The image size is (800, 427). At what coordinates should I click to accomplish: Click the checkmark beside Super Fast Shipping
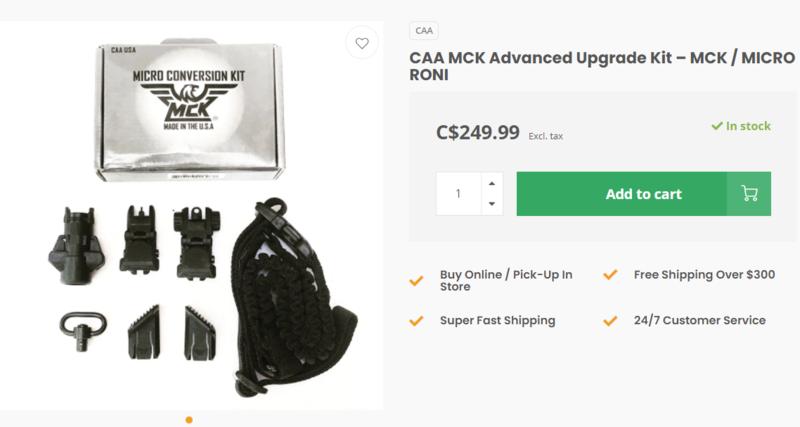[416, 321]
